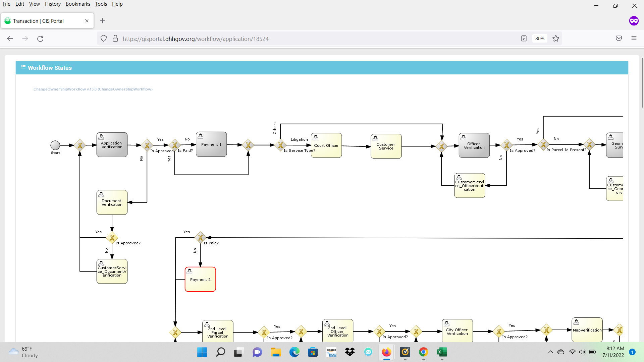Open the View menu
This screenshot has height=362, width=644.
pyautogui.click(x=34, y=4)
